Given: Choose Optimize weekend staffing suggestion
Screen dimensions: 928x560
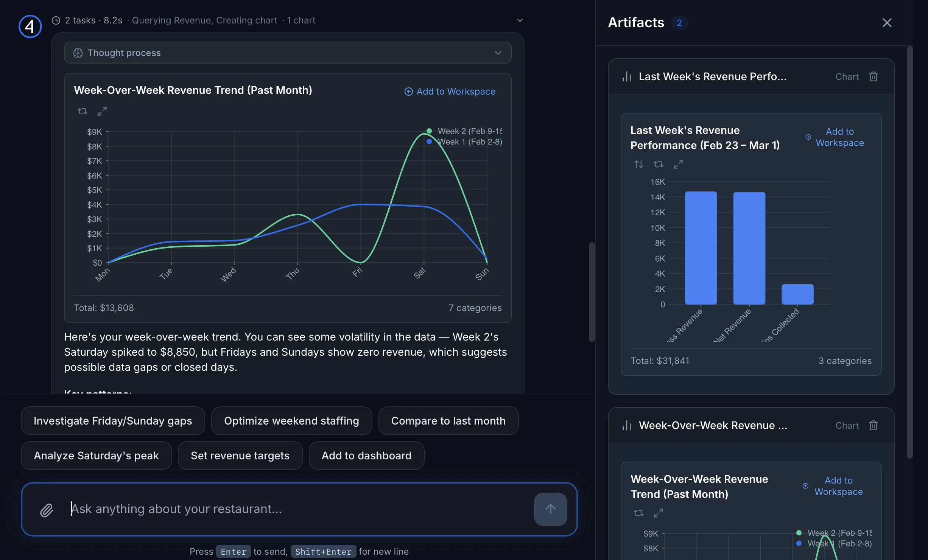Looking at the screenshot, I should [291, 421].
